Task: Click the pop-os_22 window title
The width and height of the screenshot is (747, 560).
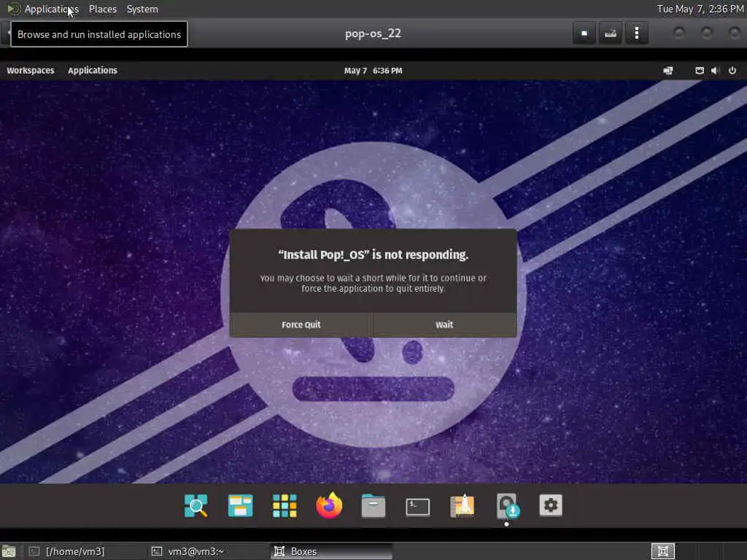Action: (373, 34)
